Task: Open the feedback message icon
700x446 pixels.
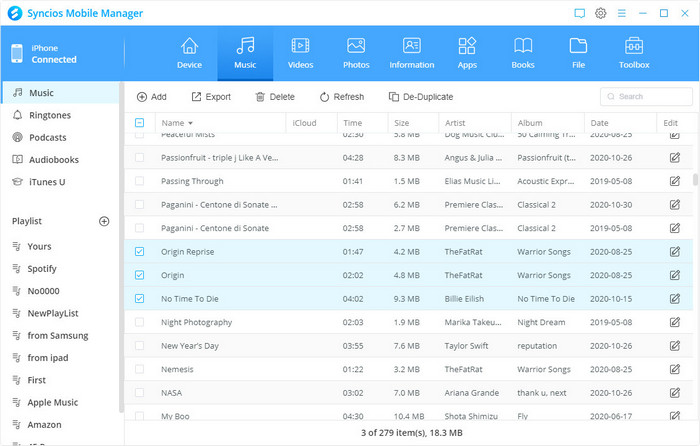Action: [x=579, y=13]
